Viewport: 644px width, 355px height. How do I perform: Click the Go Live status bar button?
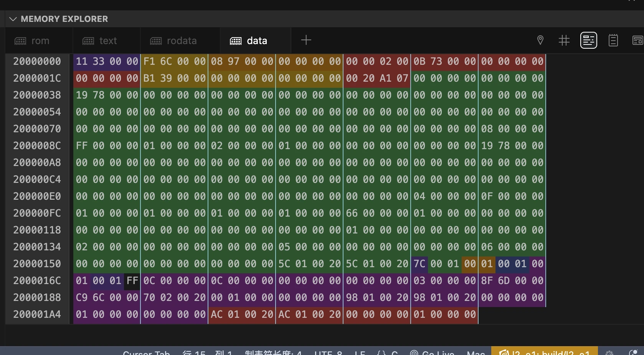(x=432, y=352)
